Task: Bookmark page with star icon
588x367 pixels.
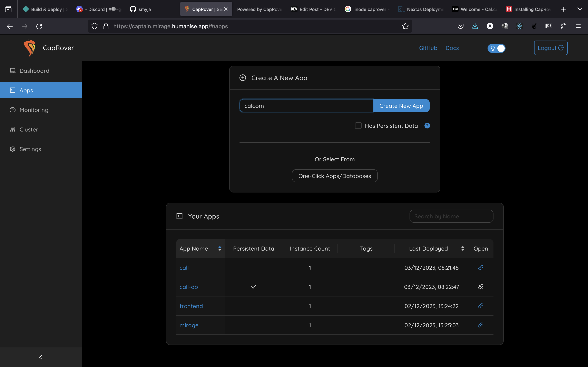Action: [405, 26]
